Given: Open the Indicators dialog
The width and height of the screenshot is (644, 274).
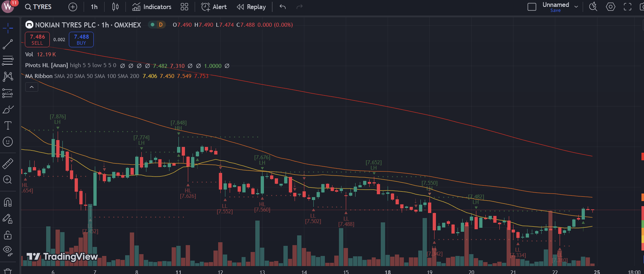Looking at the screenshot, I should [152, 7].
